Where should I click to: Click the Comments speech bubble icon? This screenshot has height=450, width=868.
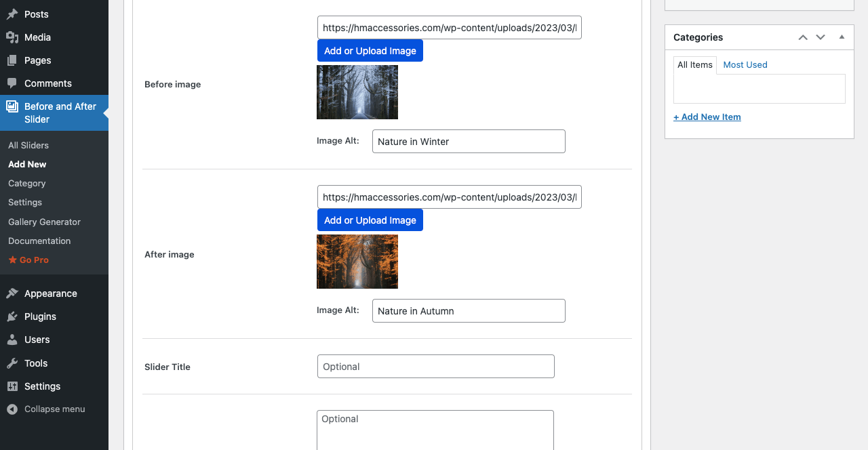tap(12, 83)
